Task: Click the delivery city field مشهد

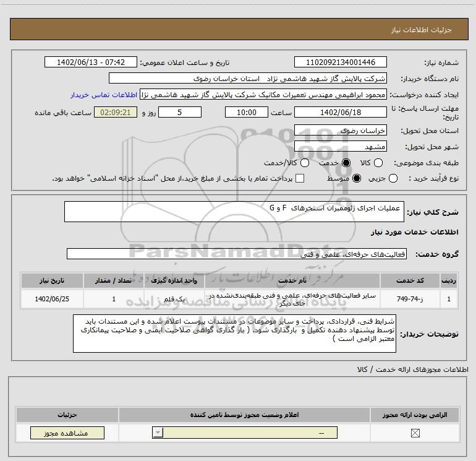Action: (340, 147)
